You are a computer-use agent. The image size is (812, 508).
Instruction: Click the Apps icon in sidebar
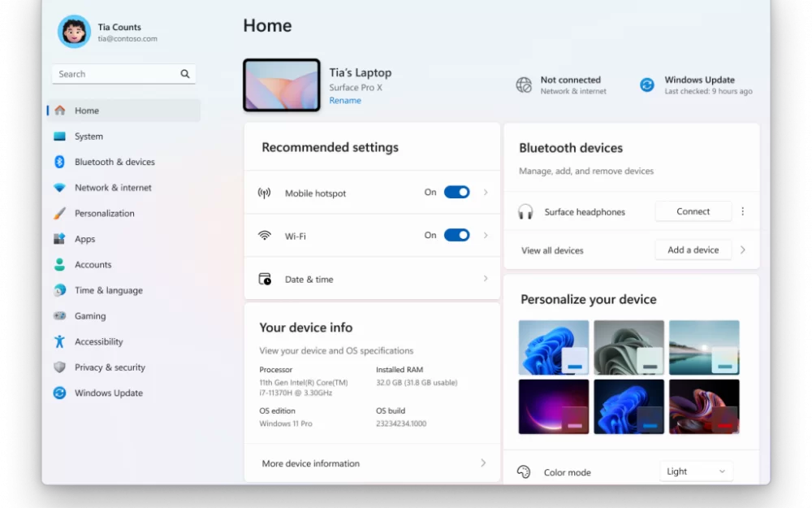[x=59, y=239]
